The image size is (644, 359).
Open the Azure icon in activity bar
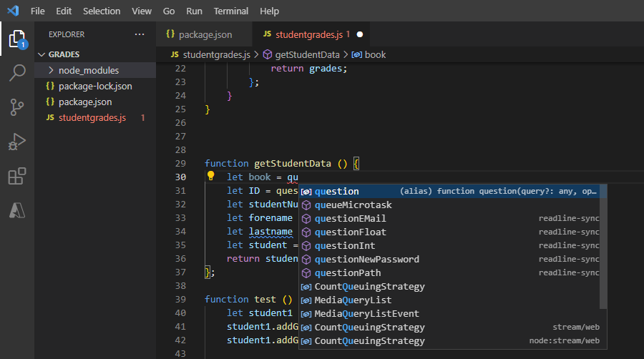17,210
